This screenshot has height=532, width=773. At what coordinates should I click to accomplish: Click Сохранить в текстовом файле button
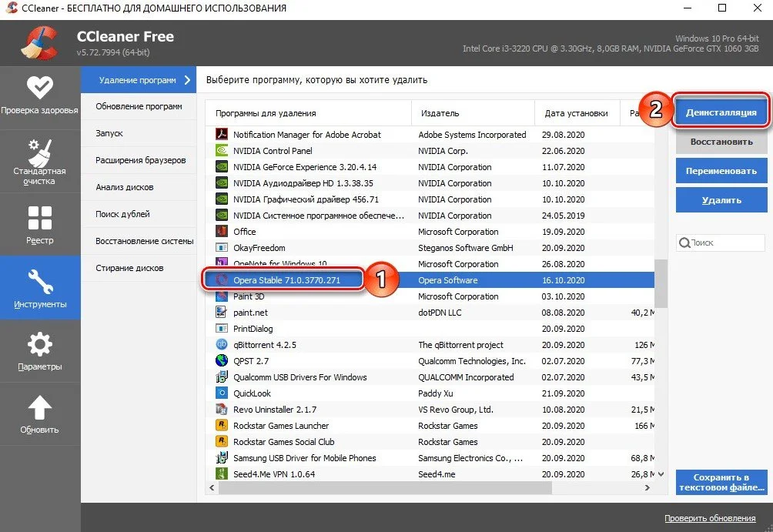[x=721, y=482]
